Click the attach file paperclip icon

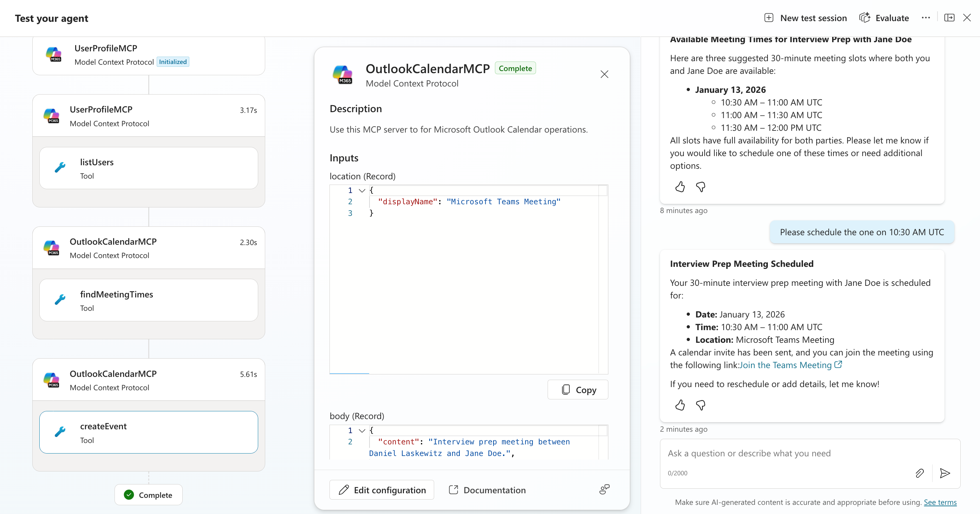click(x=920, y=473)
